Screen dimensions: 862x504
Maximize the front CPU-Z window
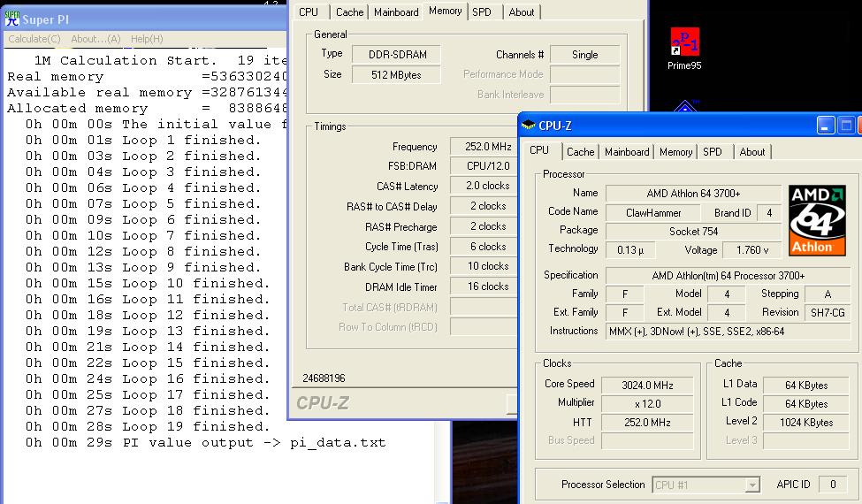[x=847, y=126]
